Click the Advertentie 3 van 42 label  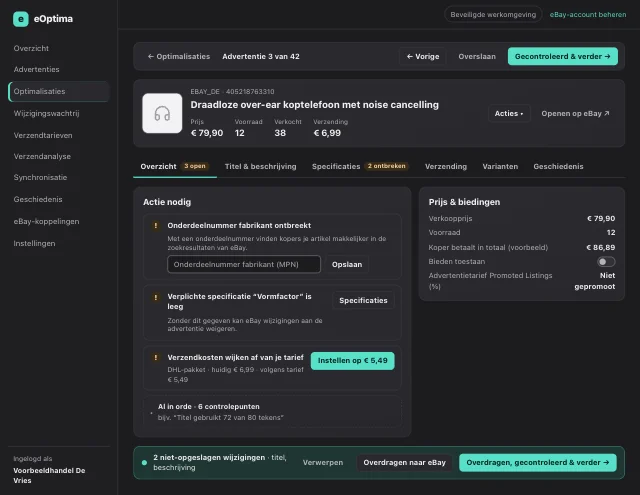click(261, 56)
